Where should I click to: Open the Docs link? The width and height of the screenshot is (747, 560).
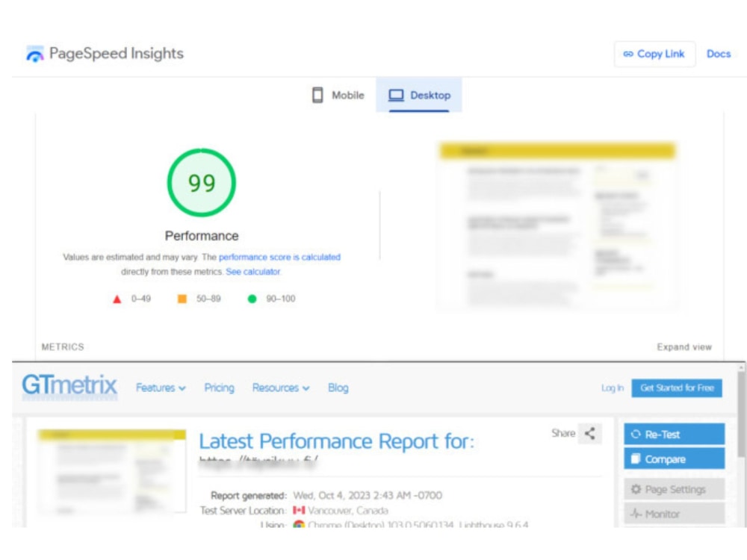click(719, 54)
